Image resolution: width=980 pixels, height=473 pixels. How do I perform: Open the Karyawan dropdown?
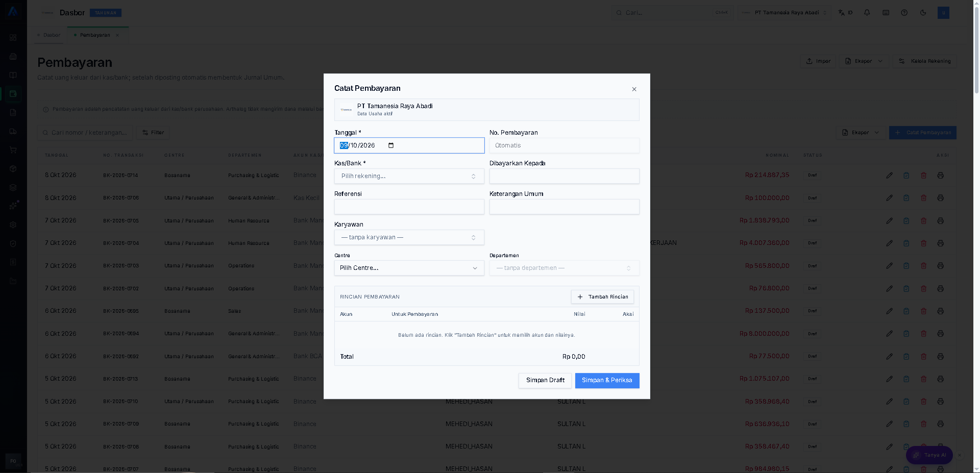[x=409, y=237]
